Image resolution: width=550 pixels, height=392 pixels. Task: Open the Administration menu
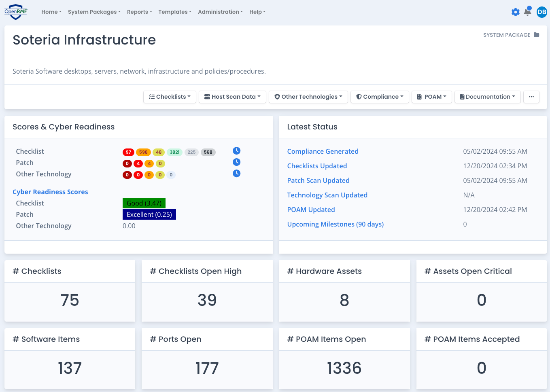pyautogui.click(x=221, y=12)
